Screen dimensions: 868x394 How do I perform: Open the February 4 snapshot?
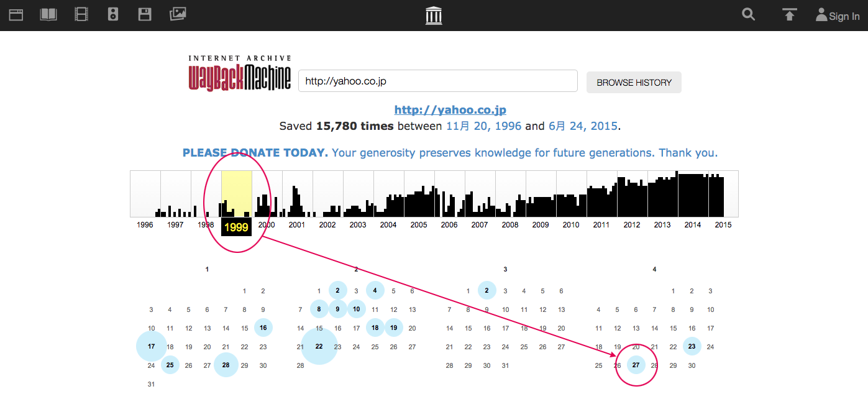375,290
